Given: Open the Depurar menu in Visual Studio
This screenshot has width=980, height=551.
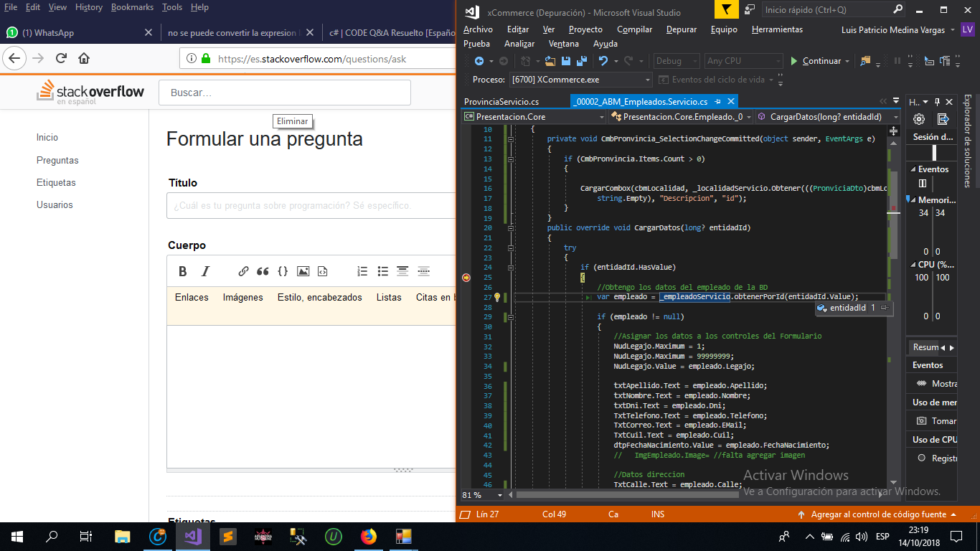Looking at the screenshot, I should [681, 29].
